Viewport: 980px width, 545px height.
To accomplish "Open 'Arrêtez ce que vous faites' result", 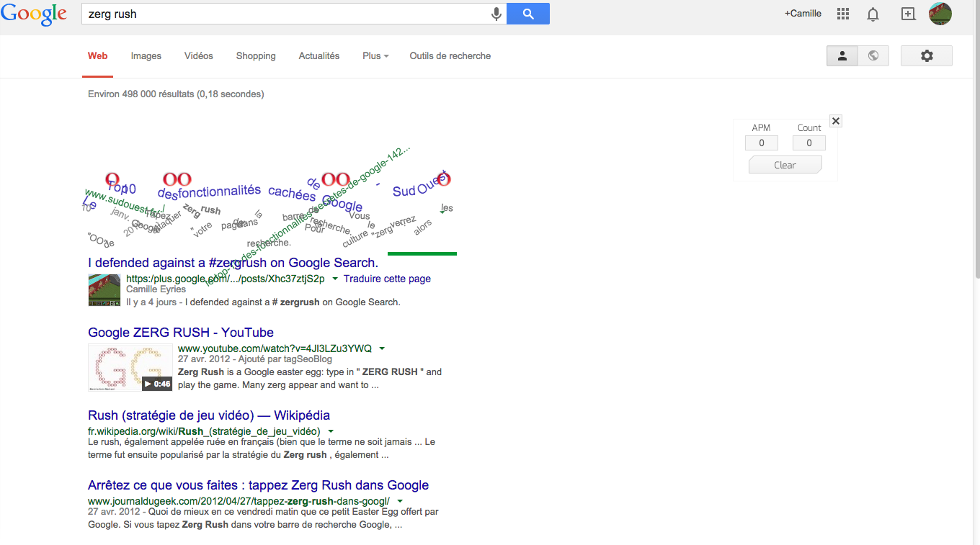I will click(258, 485).
